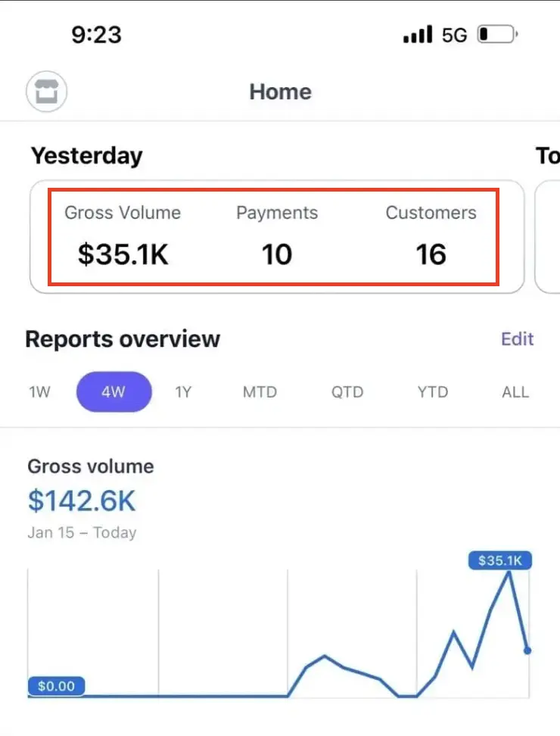Viewport: 560px width, 736px height.
Task: Switch to 1Y time range
Action: [x=183, y=392]
